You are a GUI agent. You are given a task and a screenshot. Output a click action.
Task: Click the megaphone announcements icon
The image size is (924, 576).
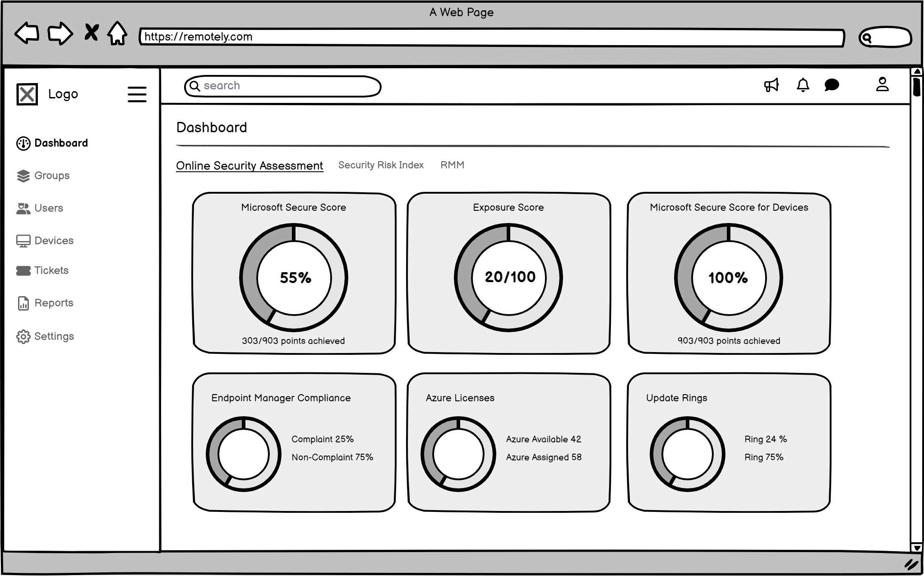pyautogui.click(x=771, y=85)
